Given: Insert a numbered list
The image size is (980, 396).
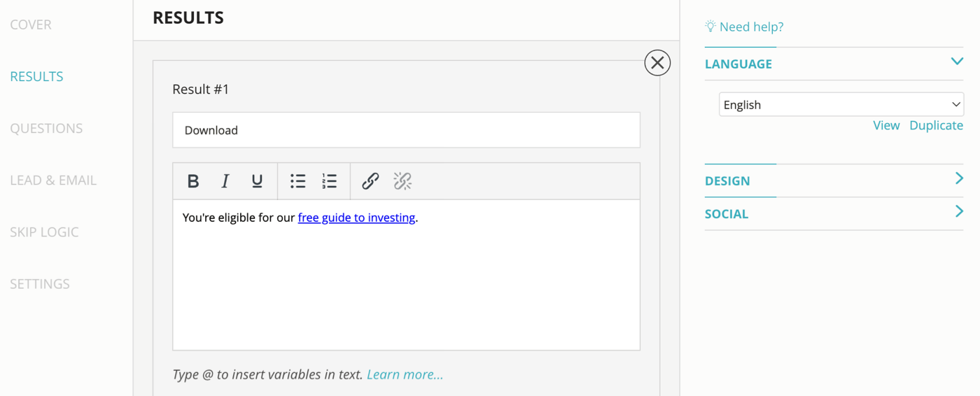Looking at the screenshot, I should click(x=329, y=181).
